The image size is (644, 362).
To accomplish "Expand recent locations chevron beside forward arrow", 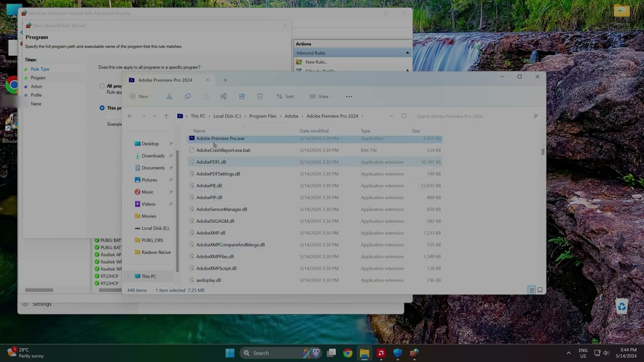I will (x=154, y=116).
